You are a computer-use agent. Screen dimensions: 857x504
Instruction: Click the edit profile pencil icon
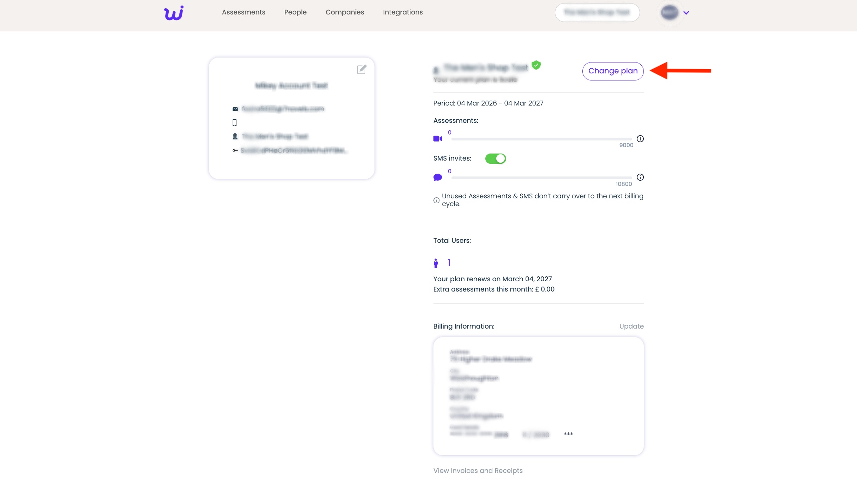click(x=361, y=70)
